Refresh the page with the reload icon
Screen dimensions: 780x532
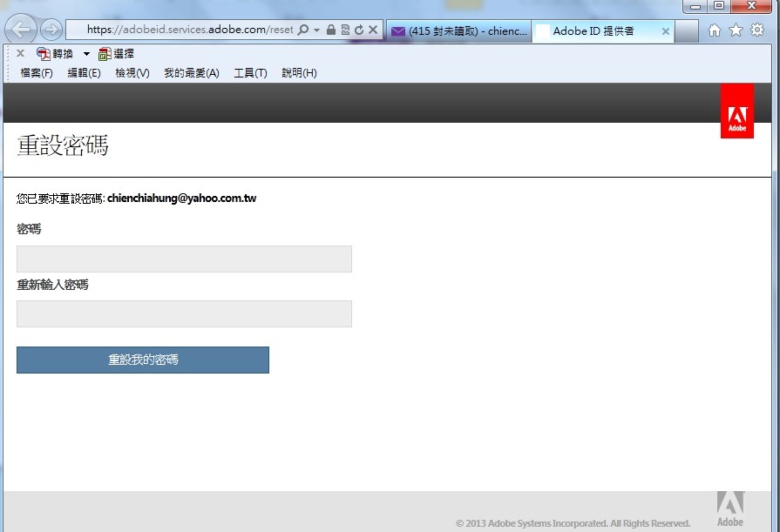pyautogui.click(x=359, y=30)
